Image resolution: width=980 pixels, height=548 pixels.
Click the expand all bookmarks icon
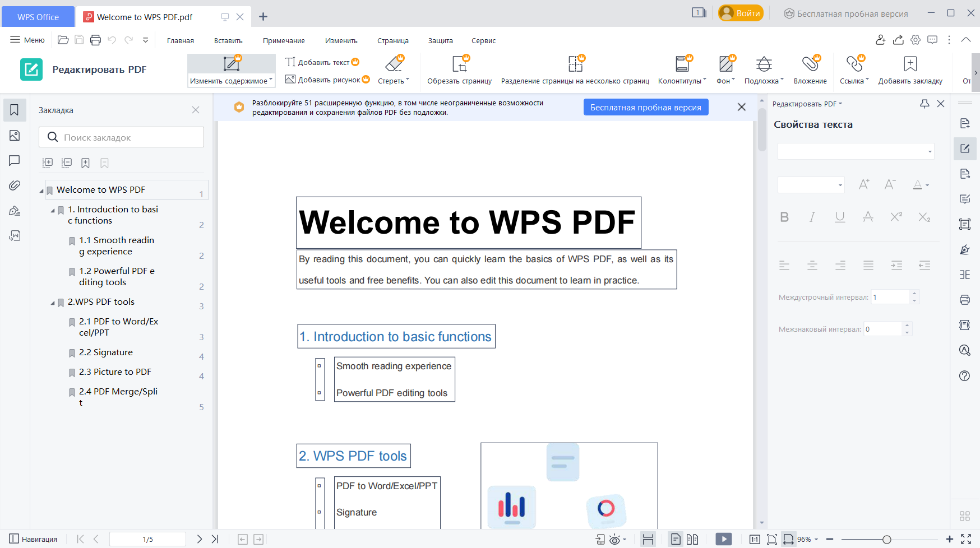(x=48, y=163)
